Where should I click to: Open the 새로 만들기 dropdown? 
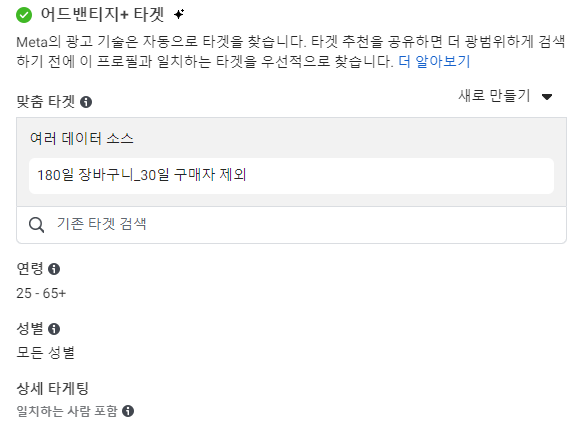click(505, 96)
